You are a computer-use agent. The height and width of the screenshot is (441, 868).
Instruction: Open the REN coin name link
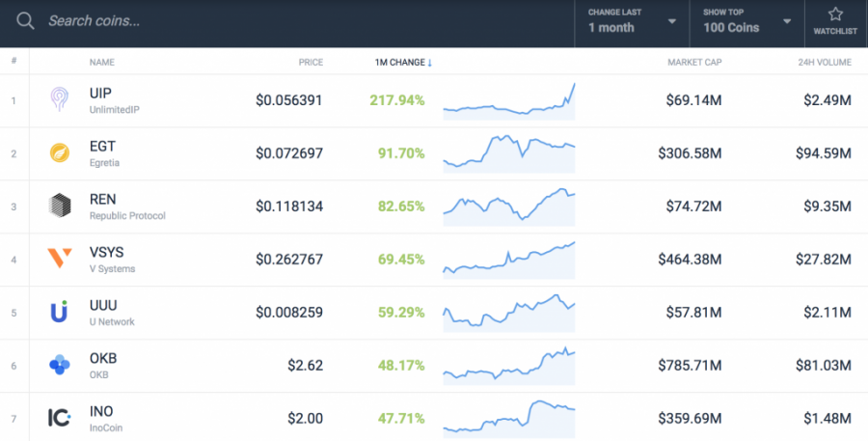[x=103, y=200]
